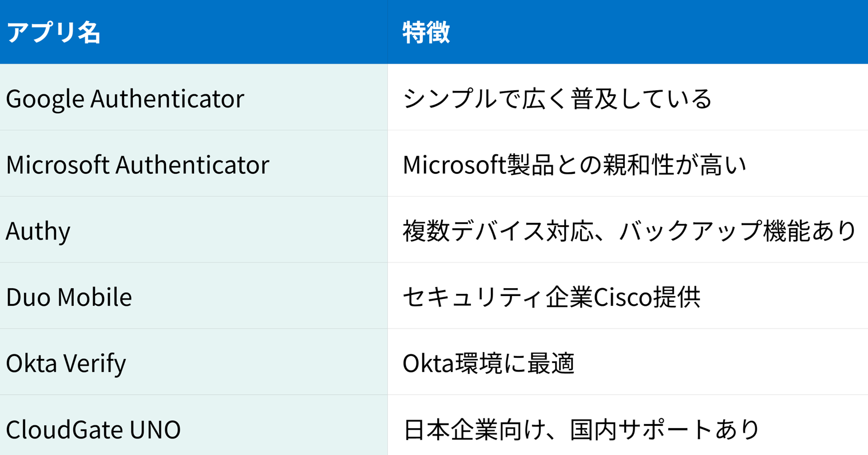Viewport: 868px width, 455px height.
Task: Click the シンプルで広く普及している description cell
Action: click(557, 98)
